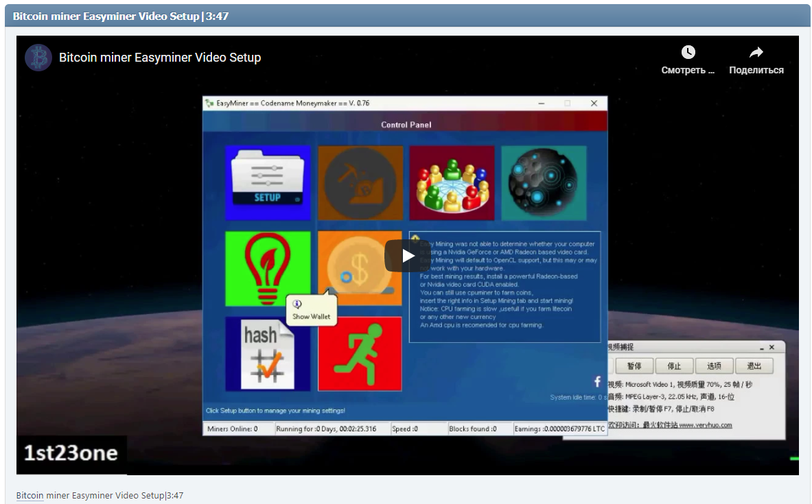This screenshot has height=504, width=812.
Task: Open the people community group tile
Action: 452,182
